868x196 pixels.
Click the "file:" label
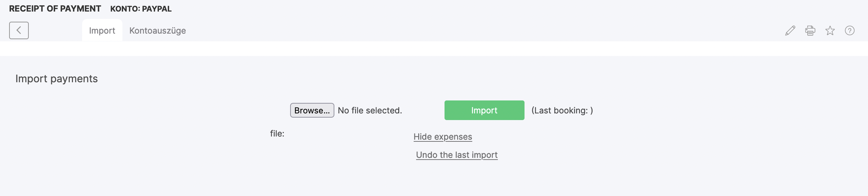[277, 134]
